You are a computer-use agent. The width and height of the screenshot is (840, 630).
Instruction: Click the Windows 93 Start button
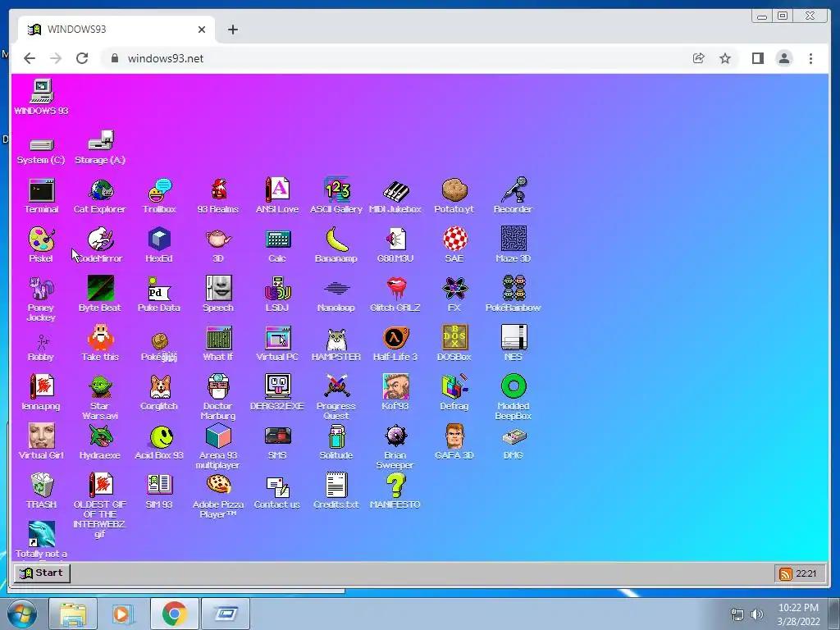(42, 573)
